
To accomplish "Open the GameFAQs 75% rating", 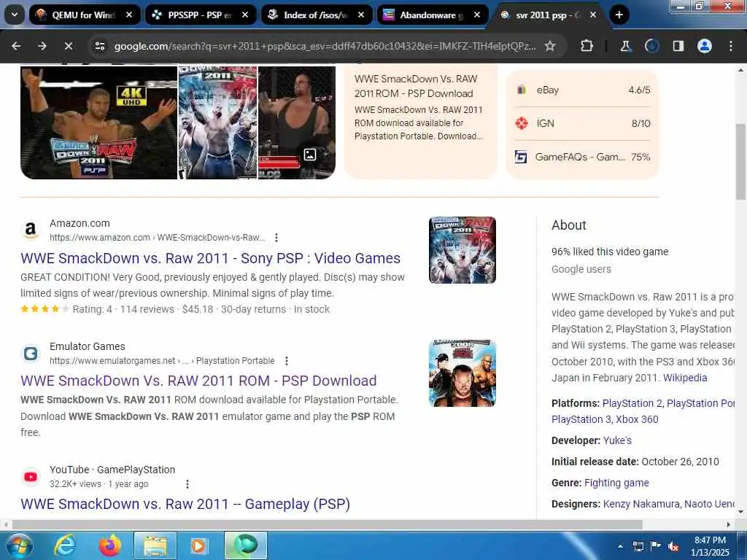I will [583, 157].
